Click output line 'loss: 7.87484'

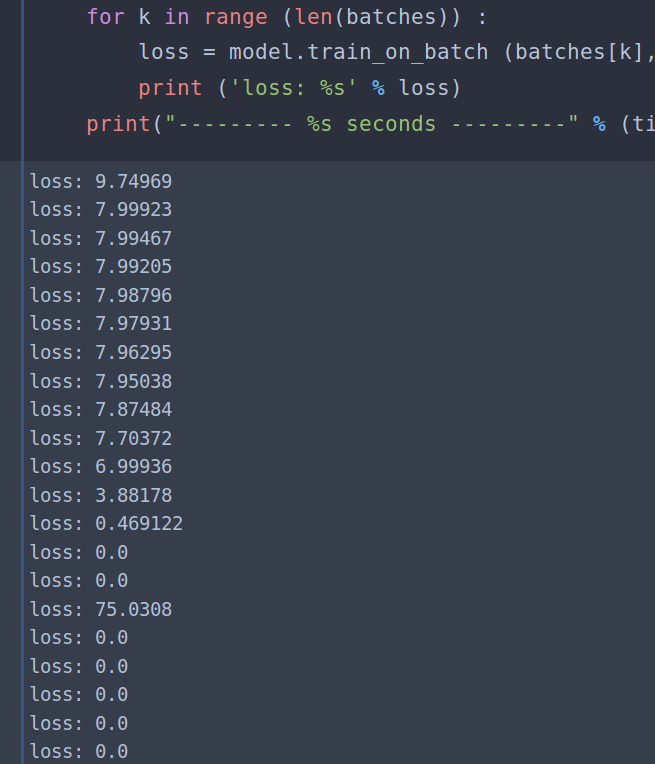100,409
